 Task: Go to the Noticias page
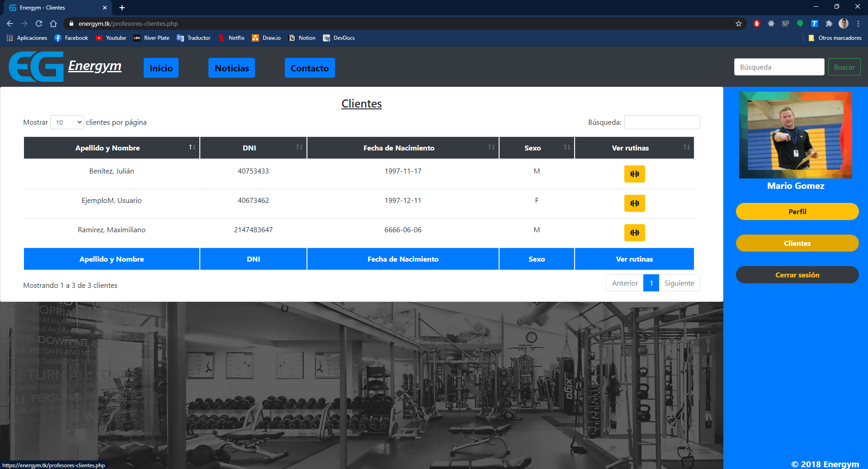(x=231, y=68)
